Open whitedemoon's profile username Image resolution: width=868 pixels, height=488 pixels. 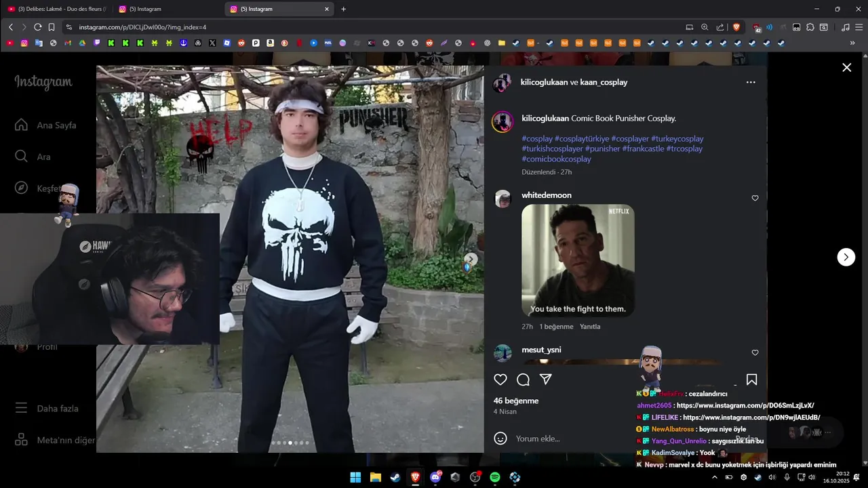(x=547, y=195)
